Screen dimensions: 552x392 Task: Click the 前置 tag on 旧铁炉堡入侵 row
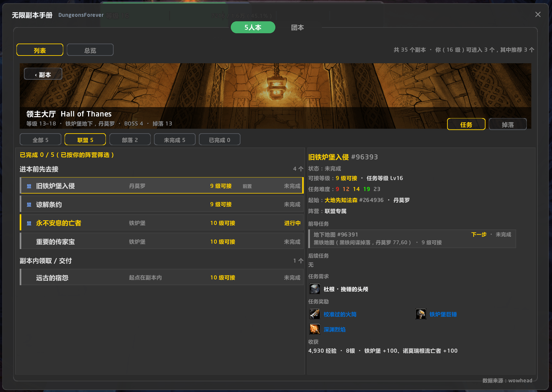pos(247,186)
